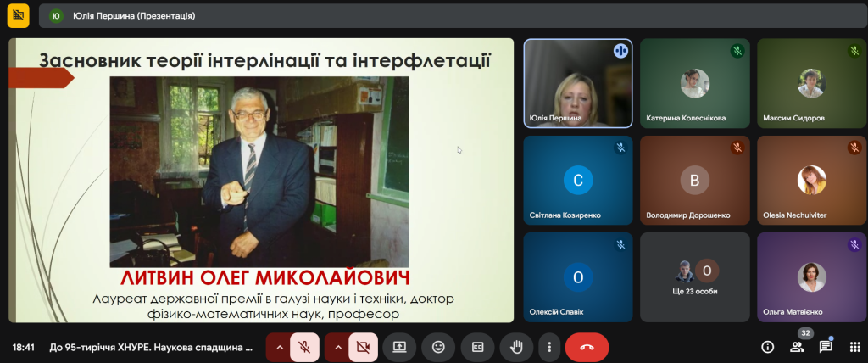The image size is (868, 363).
Task: Click muted mic icon on Olesia Nechuiviter tile
Action: click(x=854, y=148)
